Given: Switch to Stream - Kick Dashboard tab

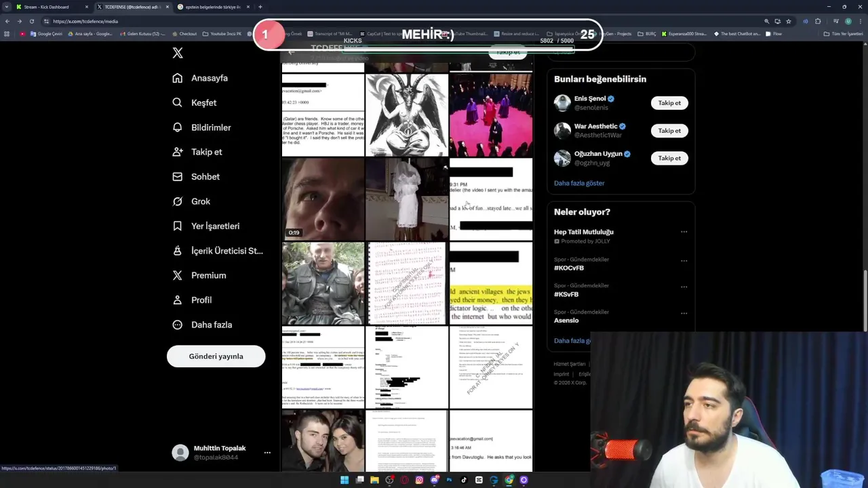Looking at the screenshot, I should (51, 7).
